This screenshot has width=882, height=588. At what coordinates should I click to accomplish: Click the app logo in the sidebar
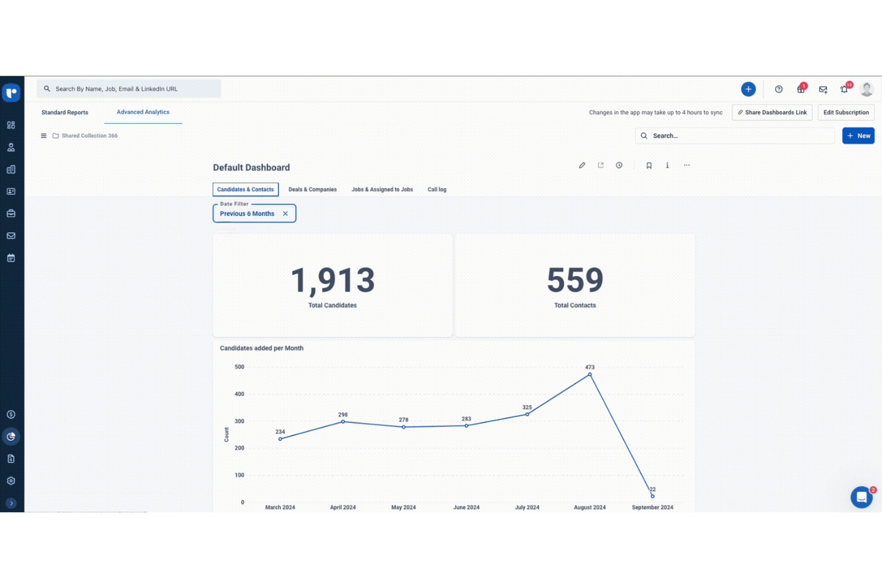[x=11, y=93]
